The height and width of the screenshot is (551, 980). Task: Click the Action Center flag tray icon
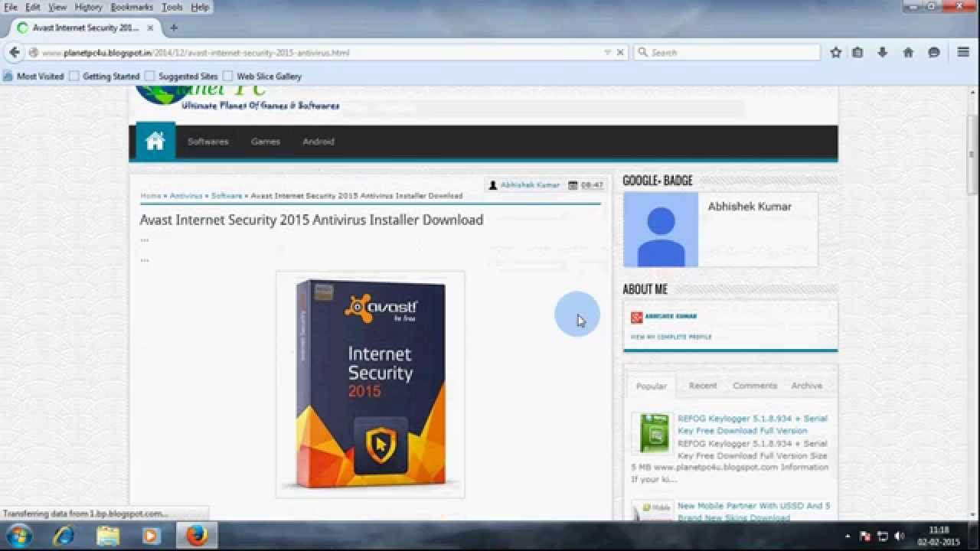(865, 536)
